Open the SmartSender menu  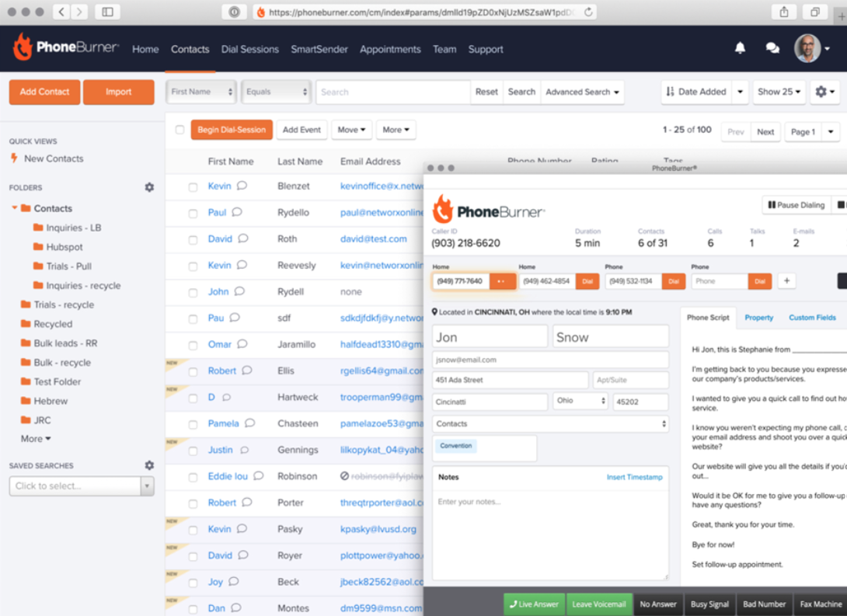[x=319, y=49]
